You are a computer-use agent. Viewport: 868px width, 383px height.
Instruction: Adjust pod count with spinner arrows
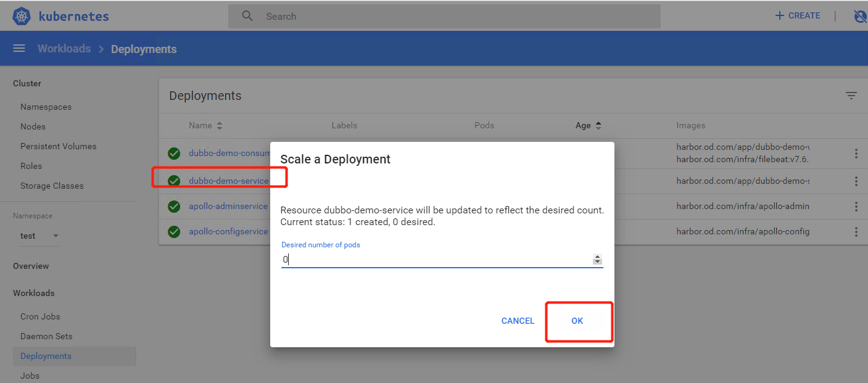point(597,260)
